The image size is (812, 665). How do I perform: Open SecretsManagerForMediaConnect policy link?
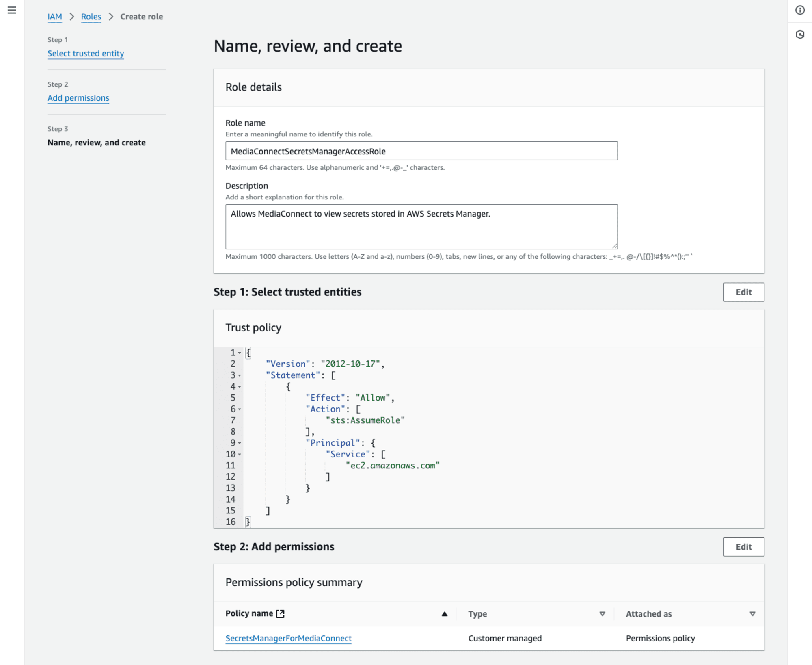click(x=289, y=638)
